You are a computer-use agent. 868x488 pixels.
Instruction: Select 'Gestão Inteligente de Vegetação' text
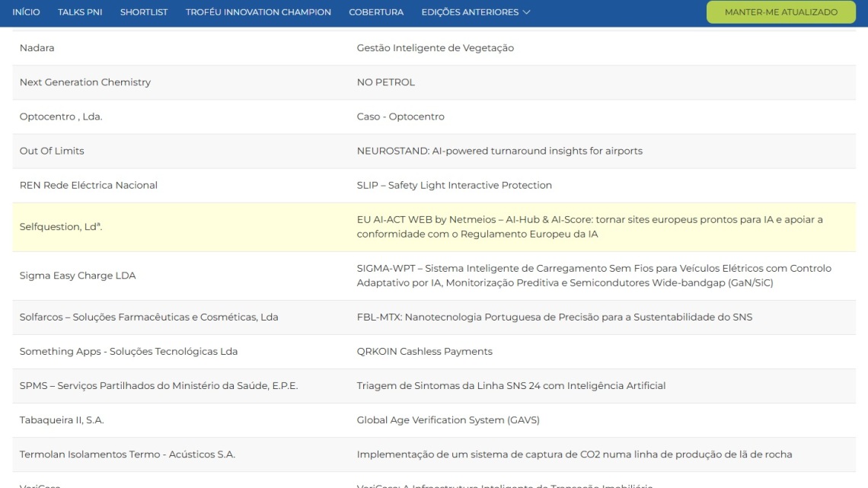tap(435, 48)
